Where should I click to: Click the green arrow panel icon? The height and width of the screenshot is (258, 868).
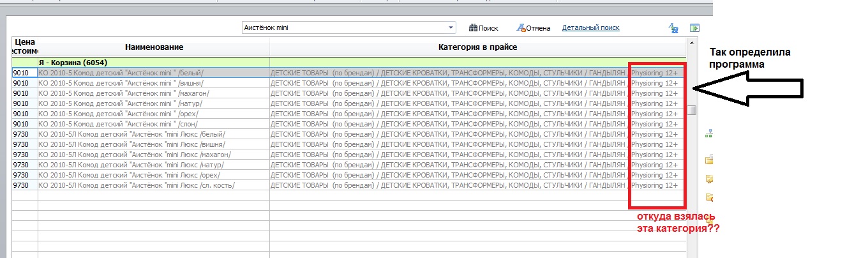(694, 28)
